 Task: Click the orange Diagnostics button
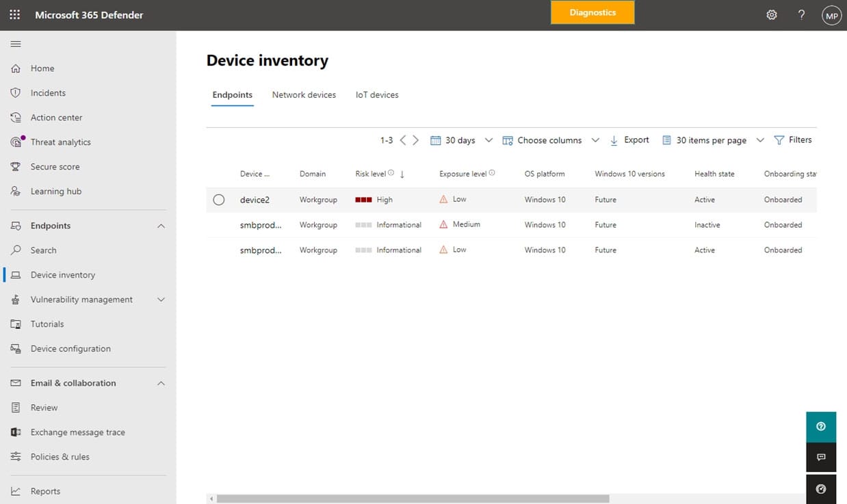click(x=592, y=13)
